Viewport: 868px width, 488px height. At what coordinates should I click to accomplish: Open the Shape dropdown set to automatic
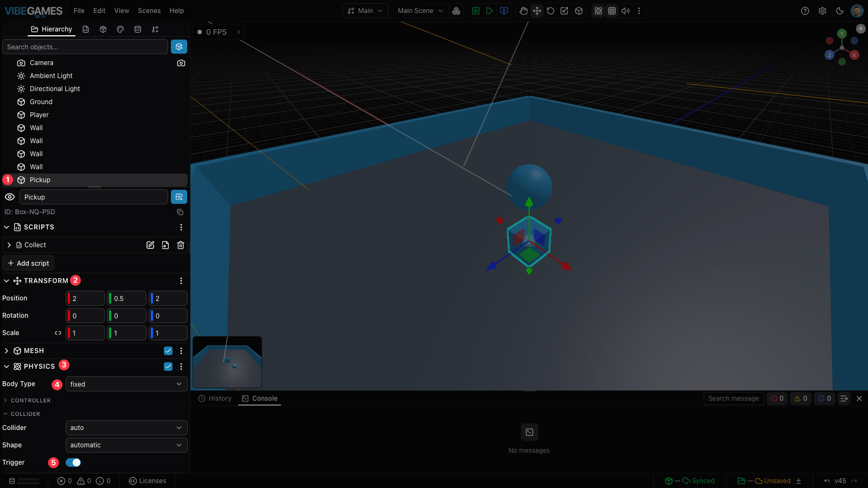[126, 445]
